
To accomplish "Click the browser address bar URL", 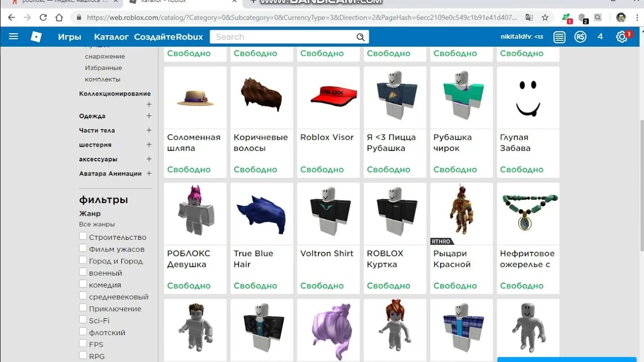I will [302, 18].
